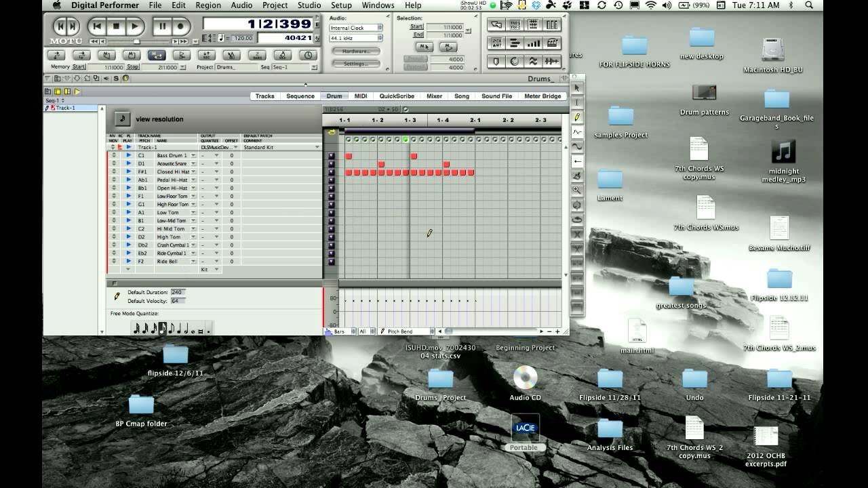The image size is (868, 488).
Task: Switch to the Mixer tab
Action: click(x=434, y=96)
